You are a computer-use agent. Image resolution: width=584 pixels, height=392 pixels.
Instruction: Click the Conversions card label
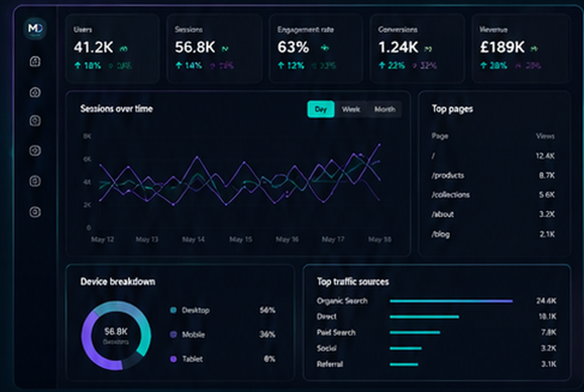398,29
